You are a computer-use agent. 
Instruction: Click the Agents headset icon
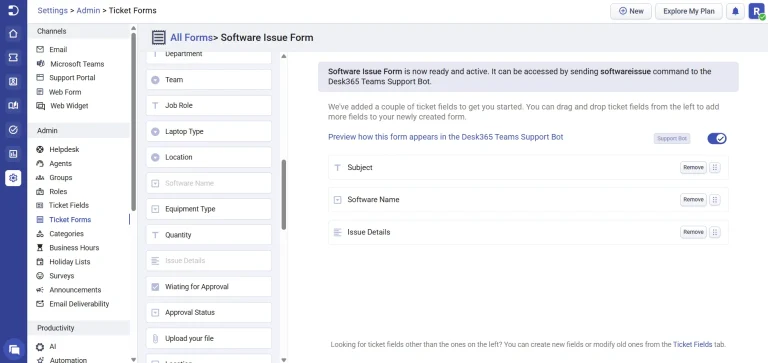(x=40, y=164)
